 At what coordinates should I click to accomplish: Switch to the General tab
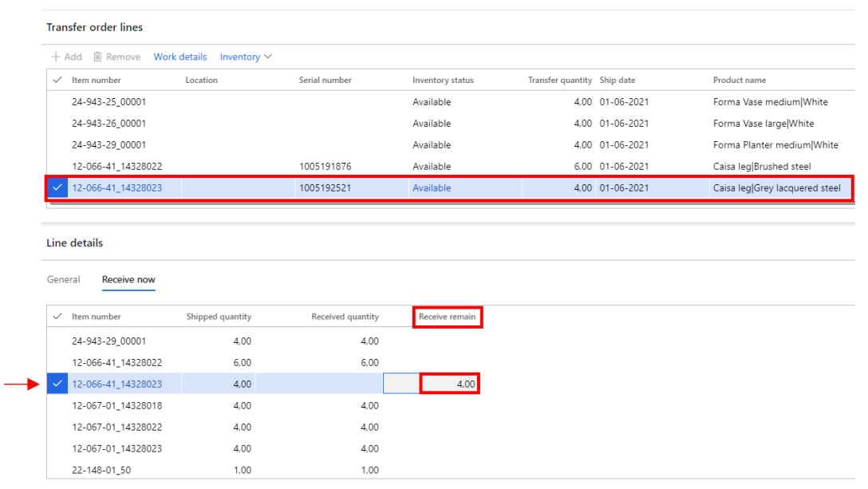pyautogui.click(x=63, y=280)
